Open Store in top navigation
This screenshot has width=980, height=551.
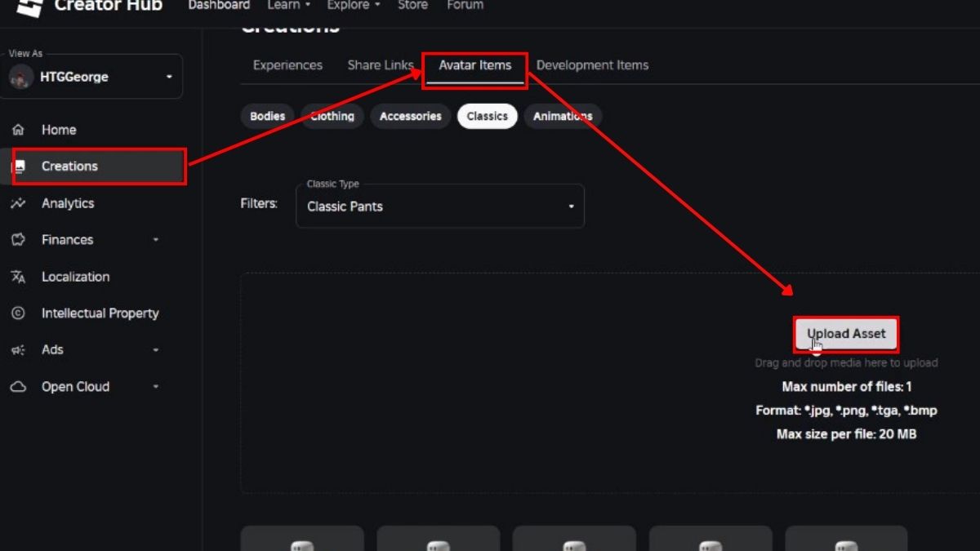pos(412,6)
